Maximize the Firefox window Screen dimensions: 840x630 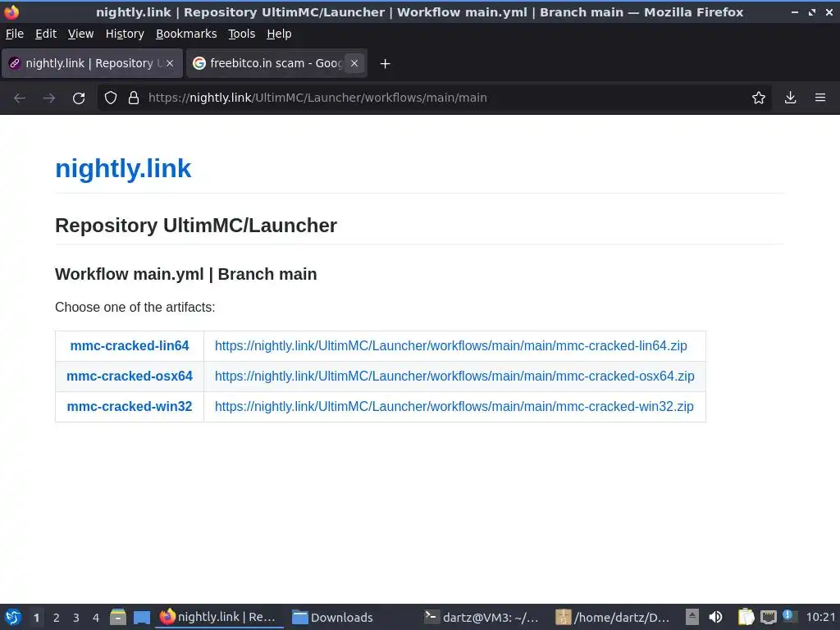pyautogui.click(x=812, y=11)
